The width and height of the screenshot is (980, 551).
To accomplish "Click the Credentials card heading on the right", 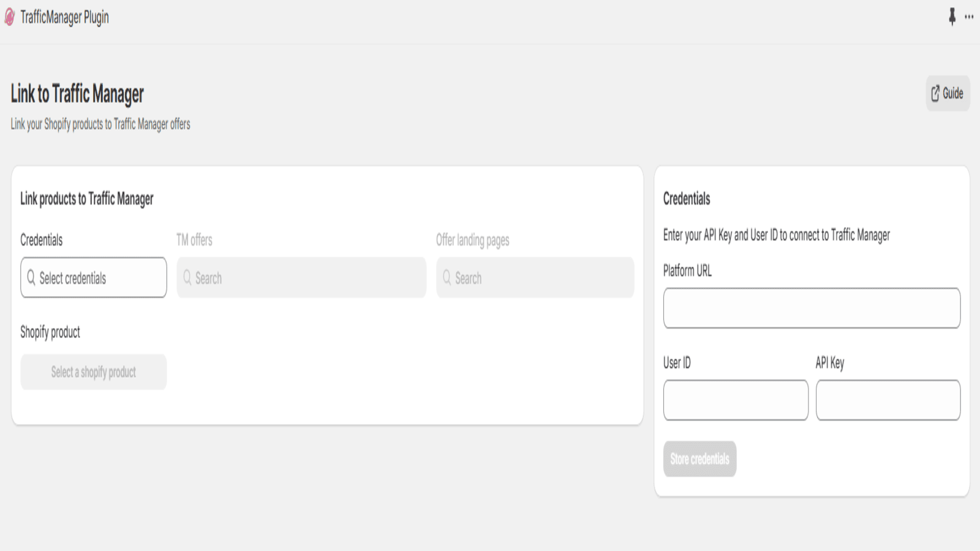I will (x=687, y=198).
